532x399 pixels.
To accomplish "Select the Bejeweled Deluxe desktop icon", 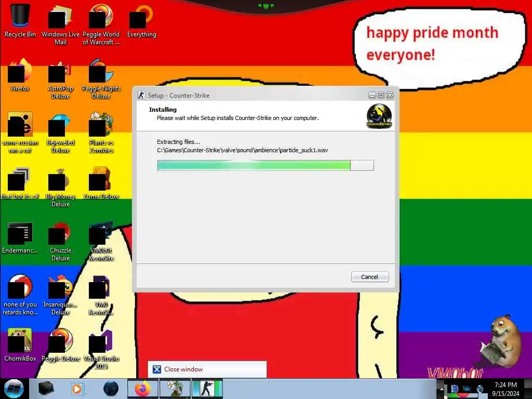I will (x=60, y=133).
